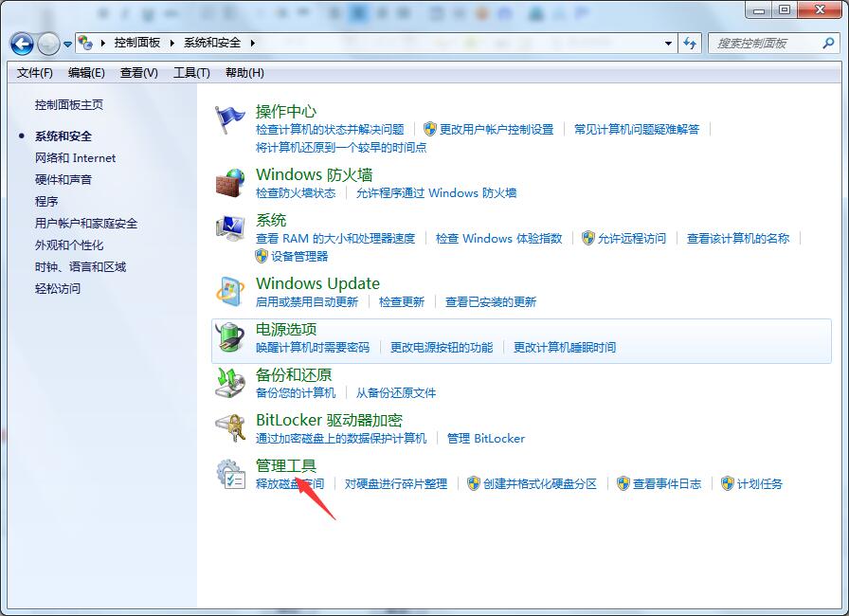Open the Windows Update heading
Image resolution: width=849 pixels, height=616 pixels.
click(x=317, y=283)
